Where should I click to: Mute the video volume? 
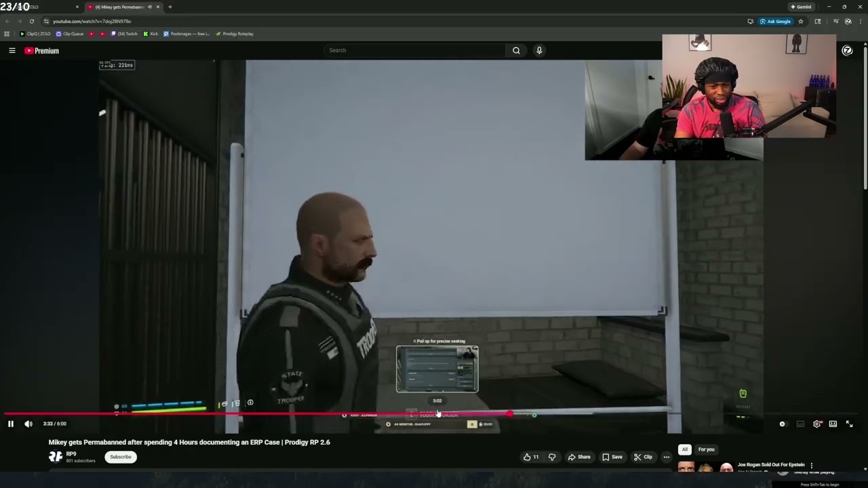[28, 424]
